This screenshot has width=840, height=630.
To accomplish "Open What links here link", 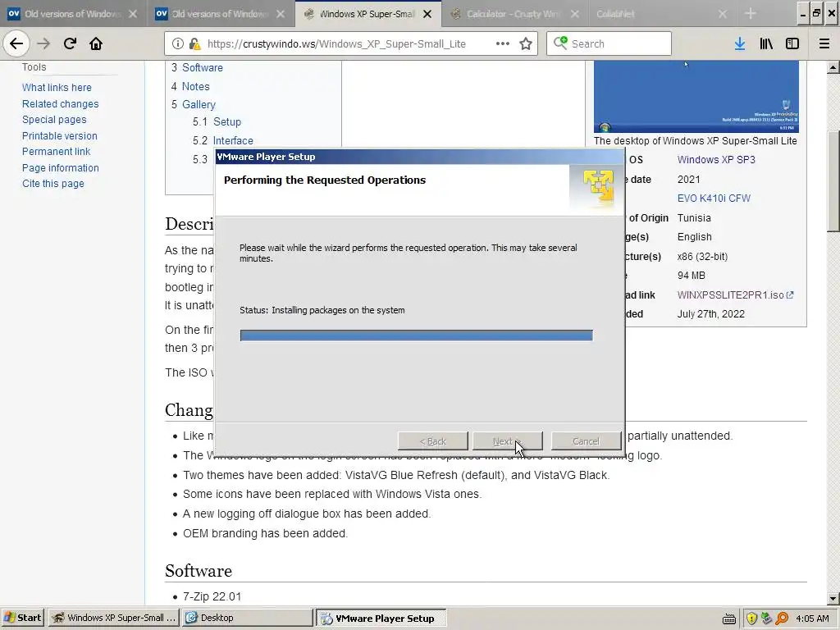I will click(x=57, y=87).
